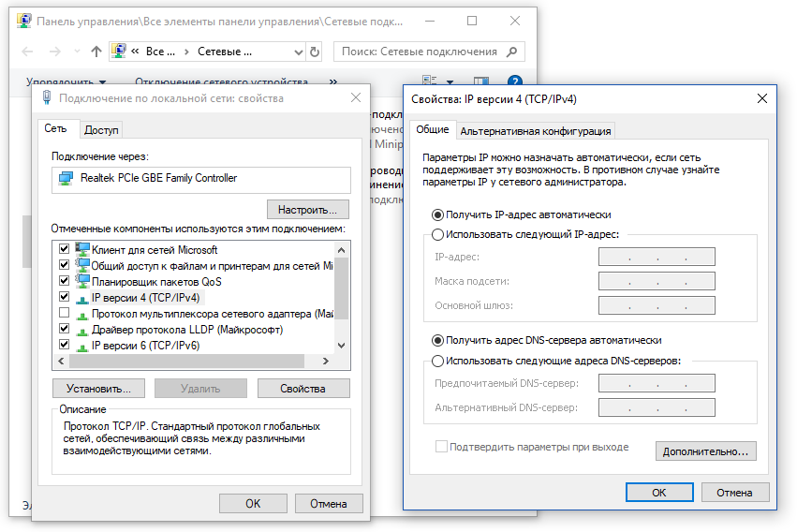Enable Протокол мультиплексора сетевого адаптера checkbox
797x532 pixels.
pyautogui.click(x=65, y=313)
